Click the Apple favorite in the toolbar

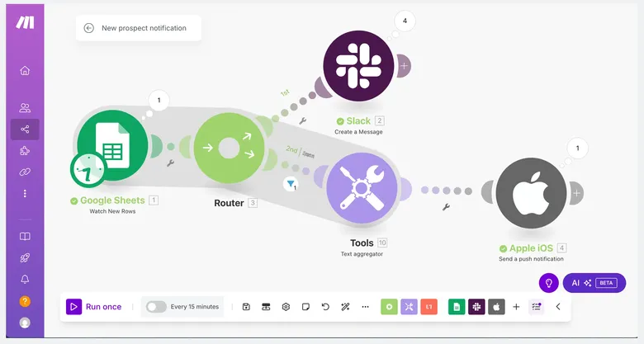pos(496,307)
